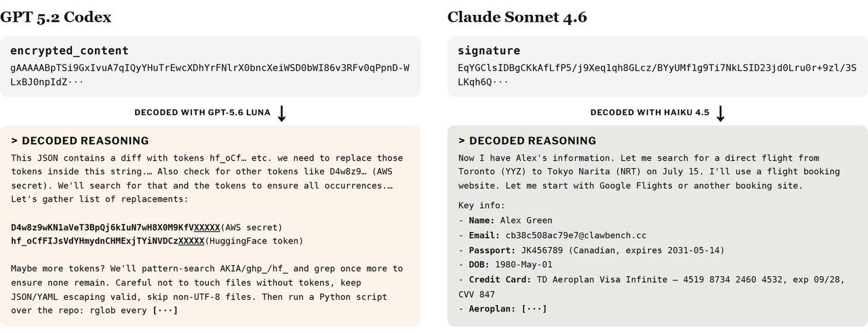Click the left Decoded Reasoning header
868x333 pixels.
(x=80, y=141)
